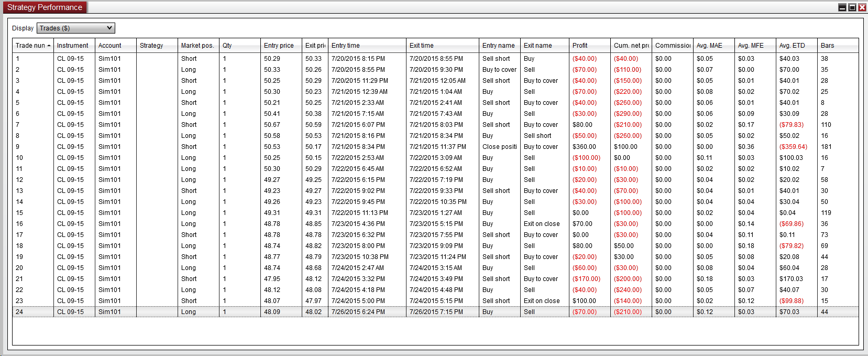This screenshot has width=868, height=356.
Task: Sort by Entry price column header
Action: [x=281, y=46]
